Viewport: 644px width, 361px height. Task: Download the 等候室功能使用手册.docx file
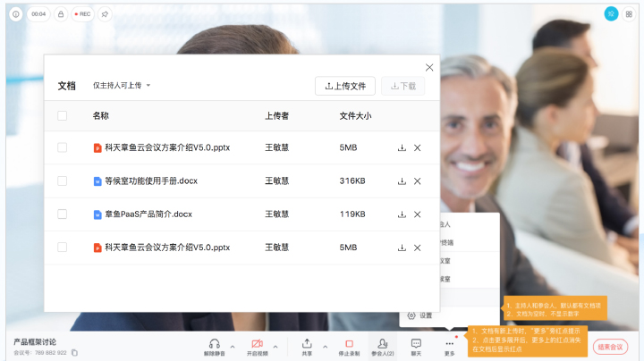pos(402,181)
